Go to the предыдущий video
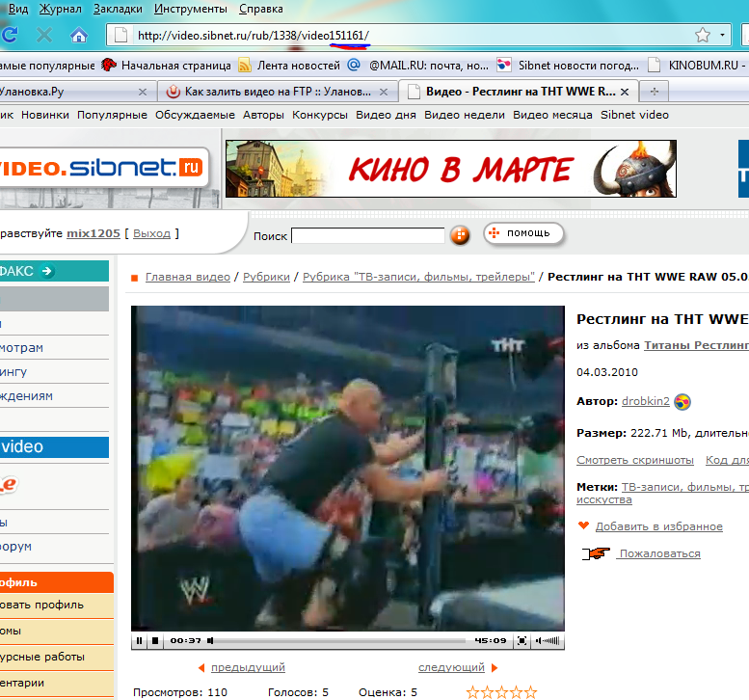This screenshot has width=749, height=700. coord(248,667)
